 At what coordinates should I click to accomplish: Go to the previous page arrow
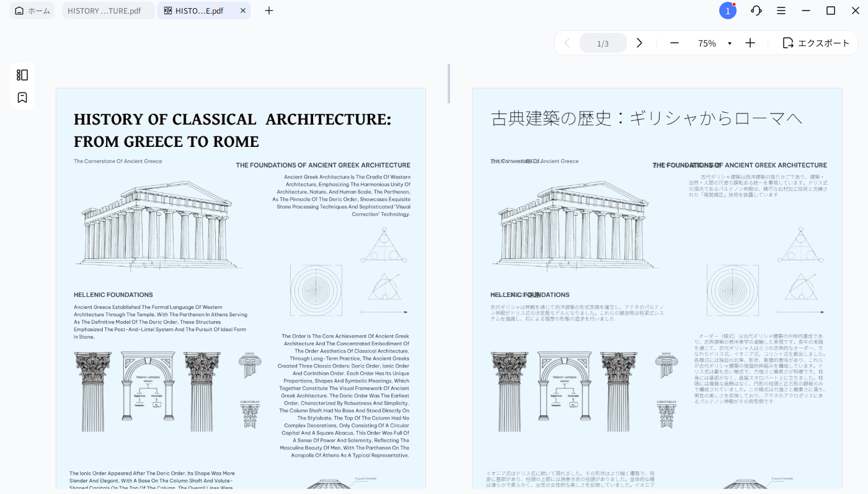[567, 43]
